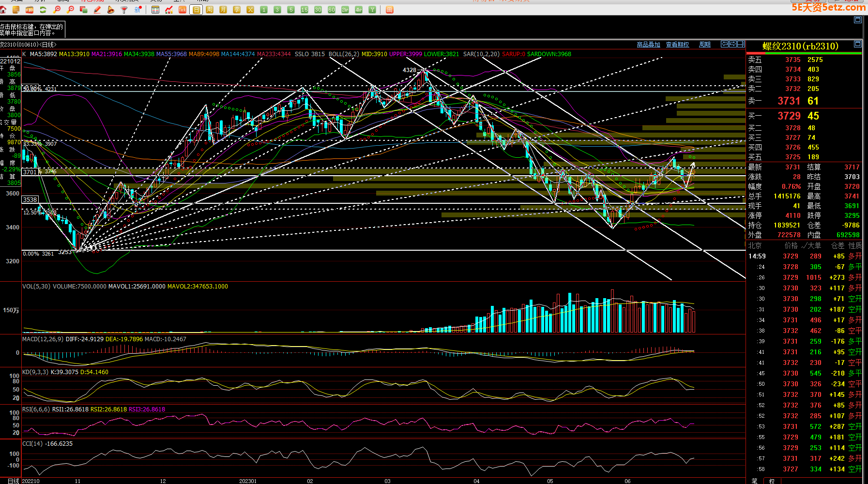Click the red multi-window grid icon
Screen dimensions: 868x484
click(390, 10)
